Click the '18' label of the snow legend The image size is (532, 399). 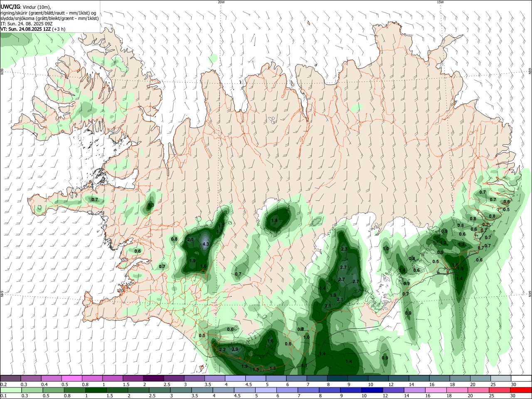click(x=452, y=384)
